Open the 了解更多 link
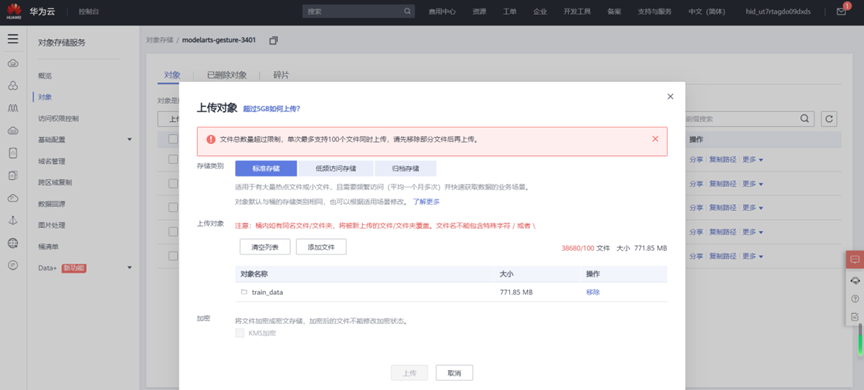 click(x=426, y=202)
